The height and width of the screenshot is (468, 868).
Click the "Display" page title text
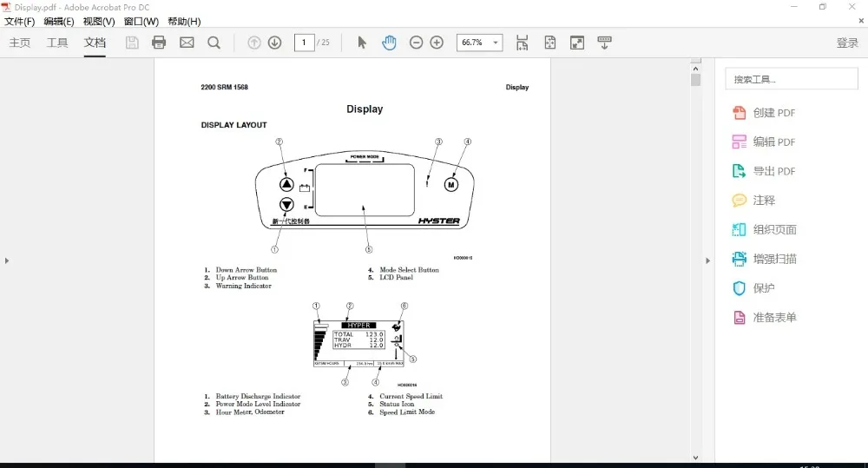[x=365, y=109]
